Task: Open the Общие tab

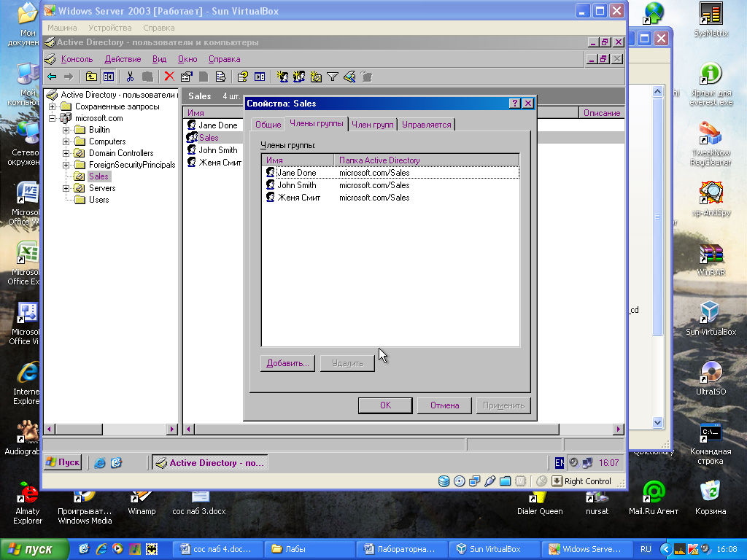Action: (268, 124)
